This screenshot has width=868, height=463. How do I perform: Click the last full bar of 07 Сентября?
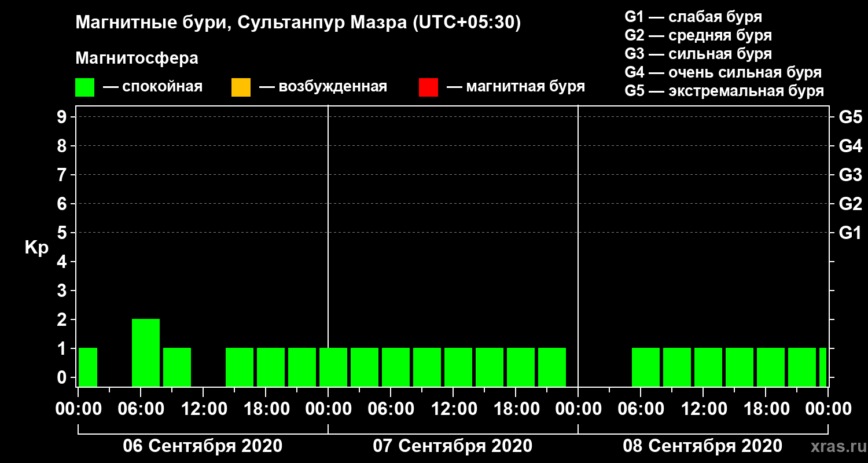(552, 367)
